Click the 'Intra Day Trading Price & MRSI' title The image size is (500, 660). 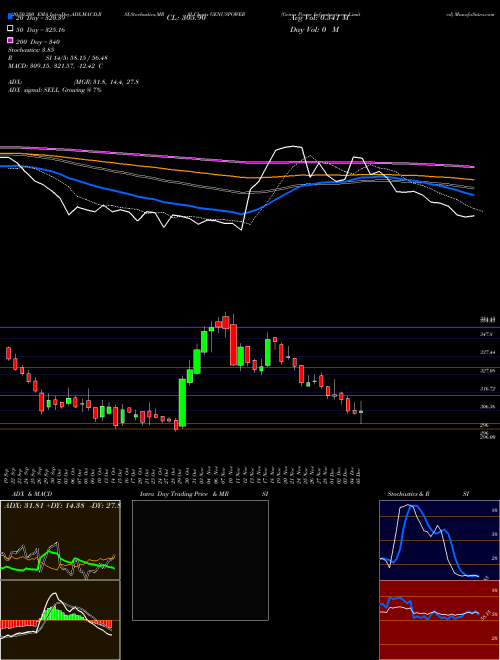click(x=204, y=494)
